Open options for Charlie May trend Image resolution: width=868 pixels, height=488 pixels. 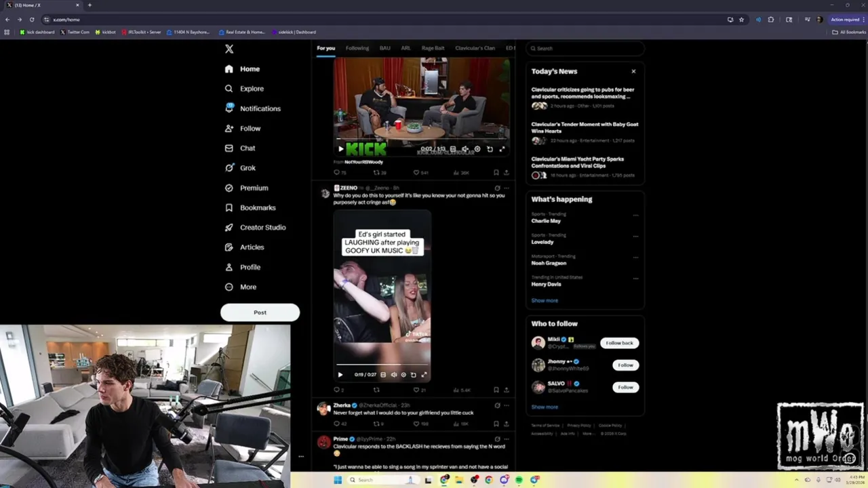click(635, 215)
